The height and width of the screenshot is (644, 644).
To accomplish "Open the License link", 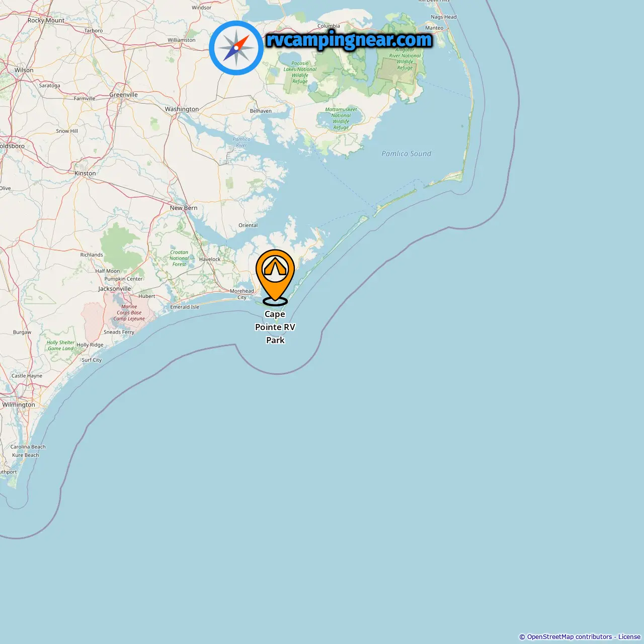I will pos(629,636).
